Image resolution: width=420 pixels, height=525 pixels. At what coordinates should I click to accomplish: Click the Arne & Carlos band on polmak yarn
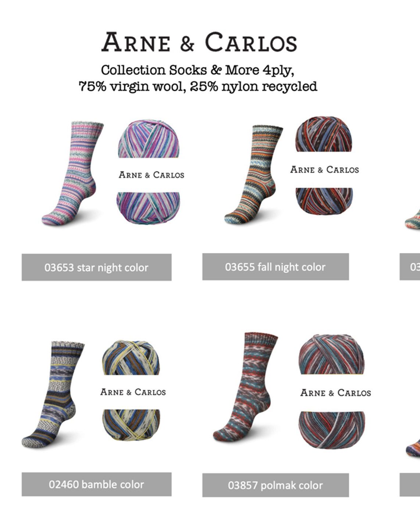(x=335, y=393)
